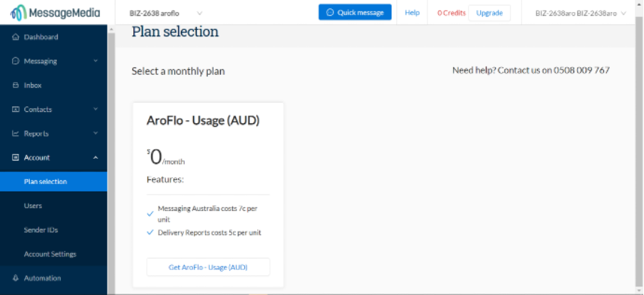644x295 pixels.
Task: Collapse the Account menu chevron
Action: [x=95, y=157]
